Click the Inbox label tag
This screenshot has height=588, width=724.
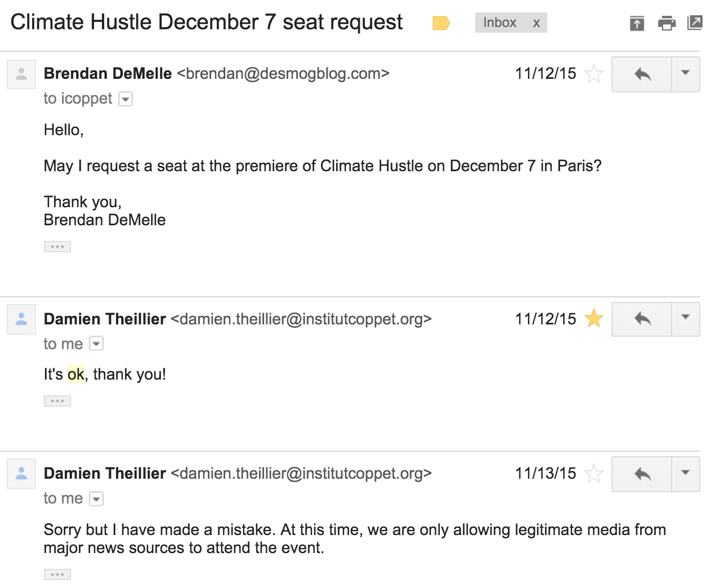[499, 23]
